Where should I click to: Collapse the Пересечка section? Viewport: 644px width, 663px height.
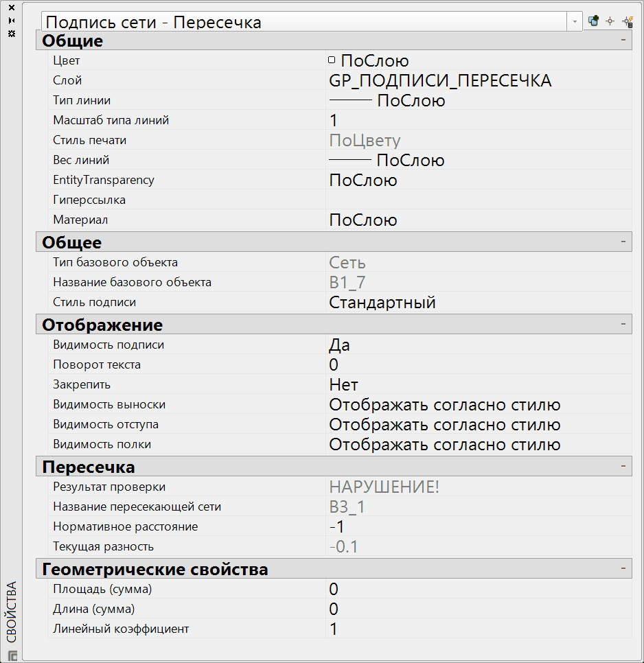coord(623,466)
